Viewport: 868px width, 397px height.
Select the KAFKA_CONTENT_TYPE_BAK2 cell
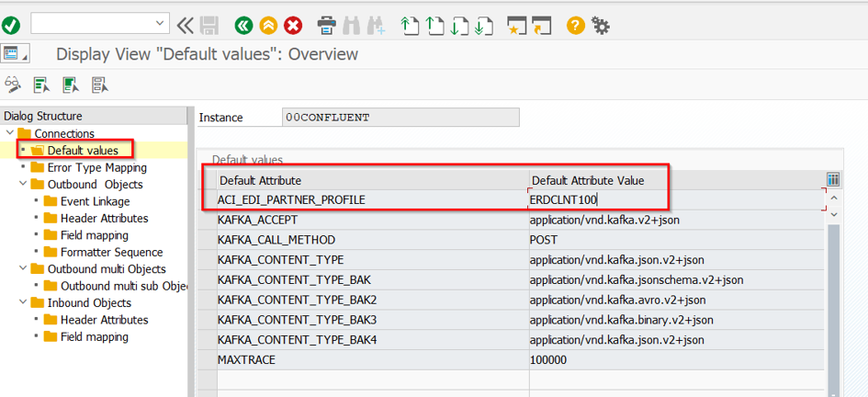(x=373, y=301)
